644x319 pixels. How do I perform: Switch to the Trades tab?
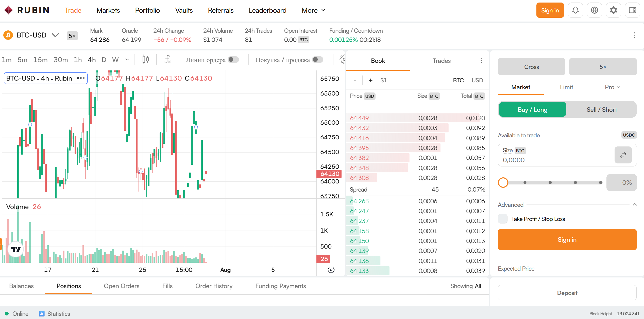pos(442,61)
